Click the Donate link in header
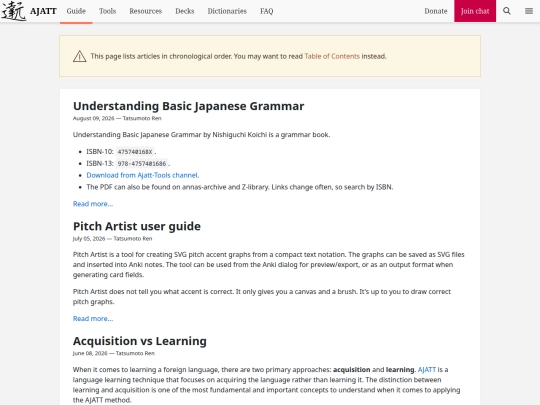Screen dimensions: 540x405 tap(436, 11)
